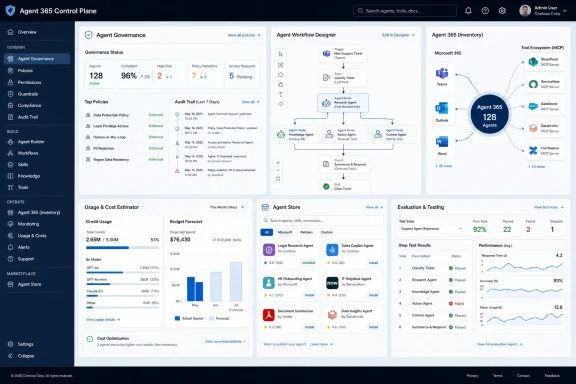Screen dimensions: 576x384
Task: Click the Privacy footer link
Action: 472,376
